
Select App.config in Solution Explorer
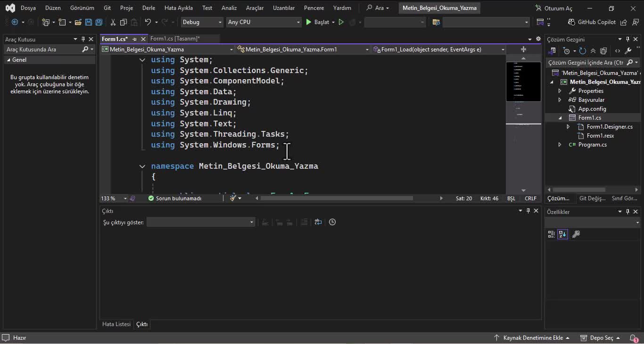click(592, 109)
